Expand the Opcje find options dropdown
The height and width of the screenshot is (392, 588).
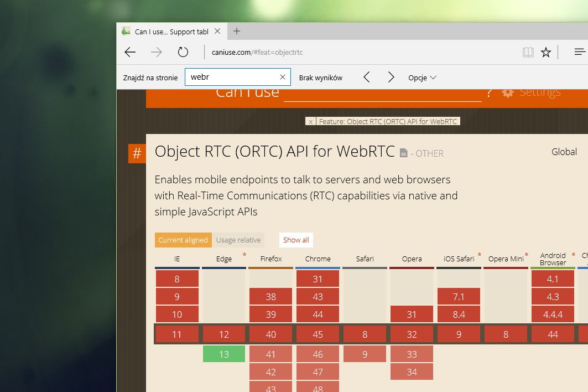point(422,78)
